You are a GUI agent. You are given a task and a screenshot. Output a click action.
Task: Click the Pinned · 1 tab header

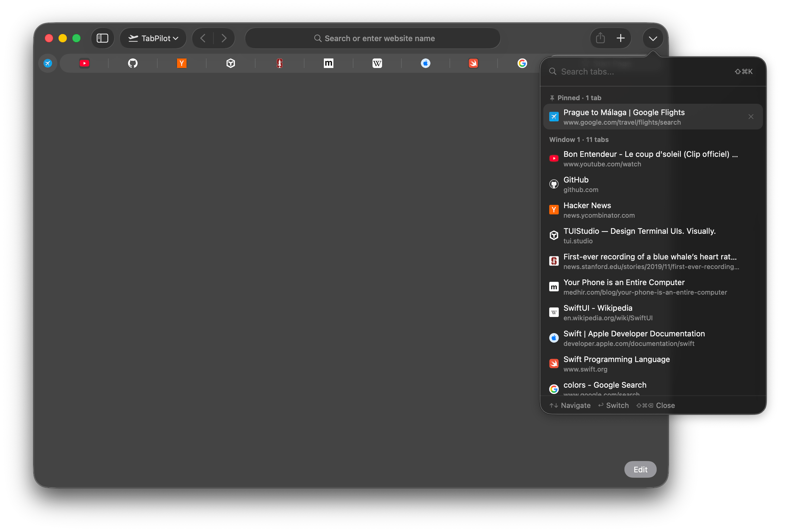(575, 98)
